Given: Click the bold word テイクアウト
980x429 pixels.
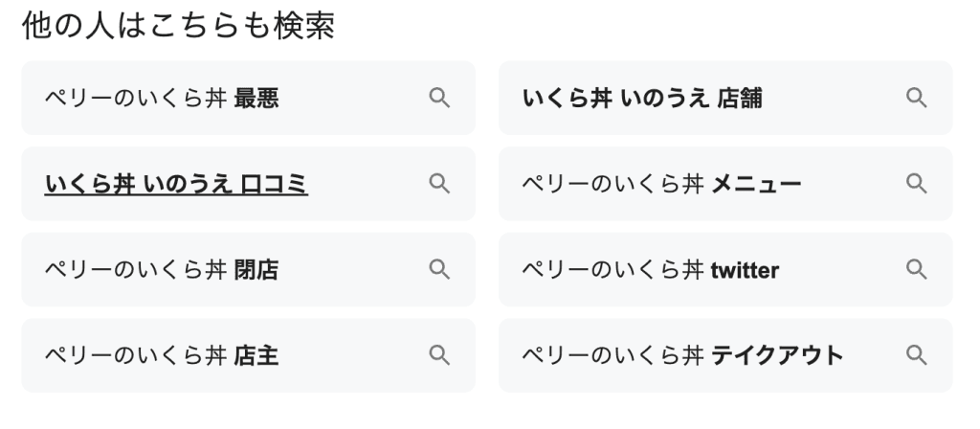Looking at the screenshot, I should 777,355.
